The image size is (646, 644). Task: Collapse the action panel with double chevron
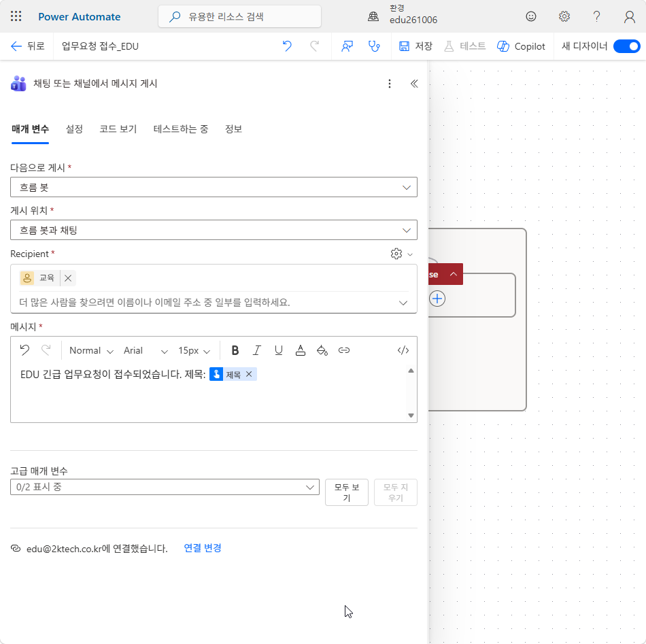(x=414, y=84)
